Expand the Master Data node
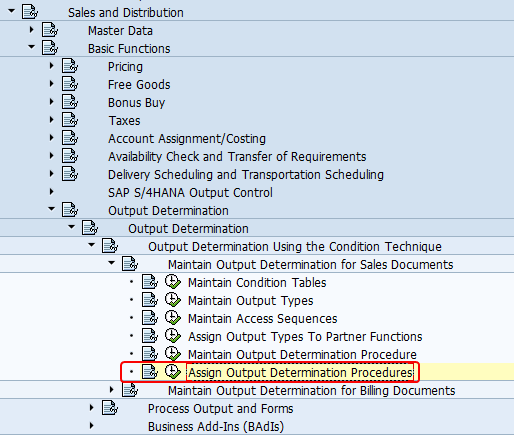514x435 pixels. 32,30
